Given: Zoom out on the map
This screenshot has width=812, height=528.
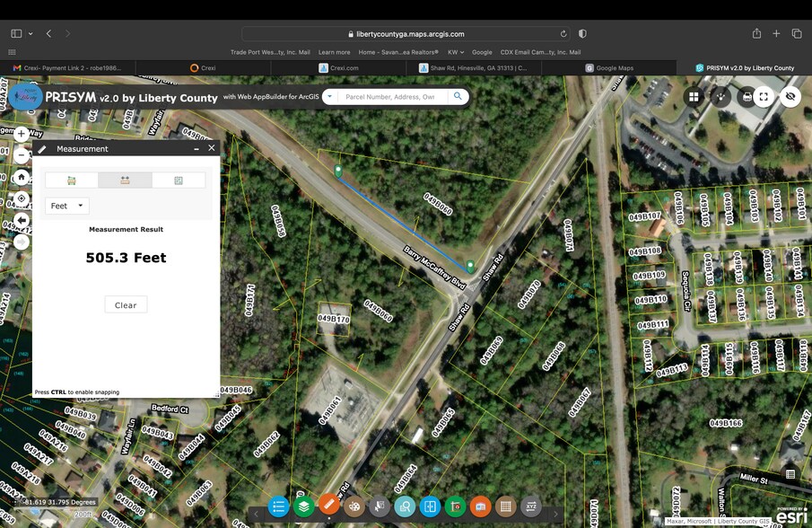Looking at the screenshot, I should click(22, 154).
